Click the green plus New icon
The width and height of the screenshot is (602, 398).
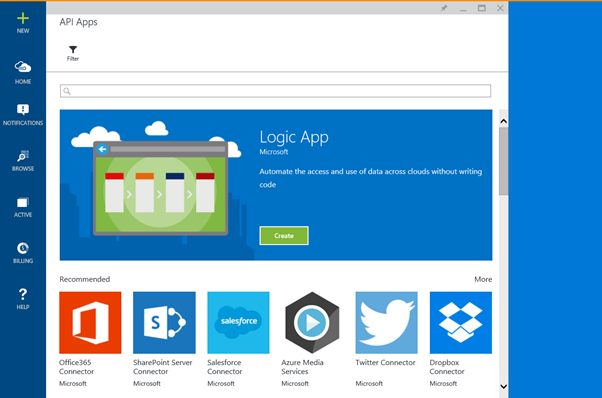coord(23,18)
